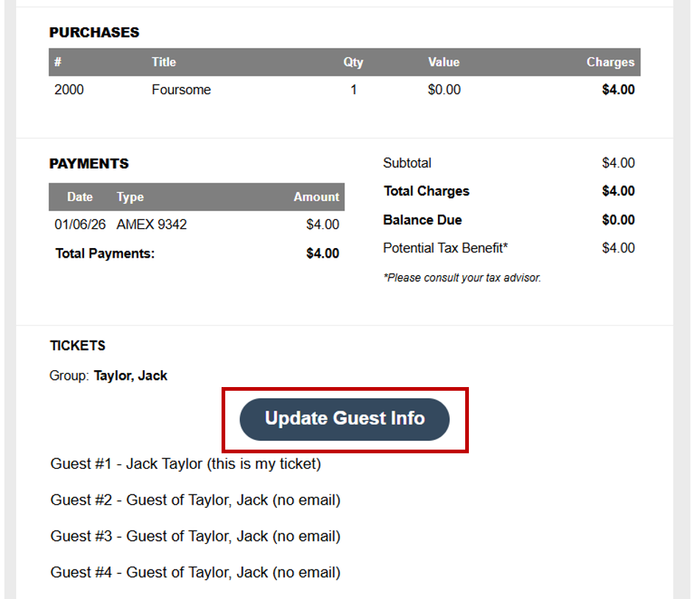The height and width of the screenshot is (599, 700).
Task: Click the Total Payments label
Action: click(105, 254)
